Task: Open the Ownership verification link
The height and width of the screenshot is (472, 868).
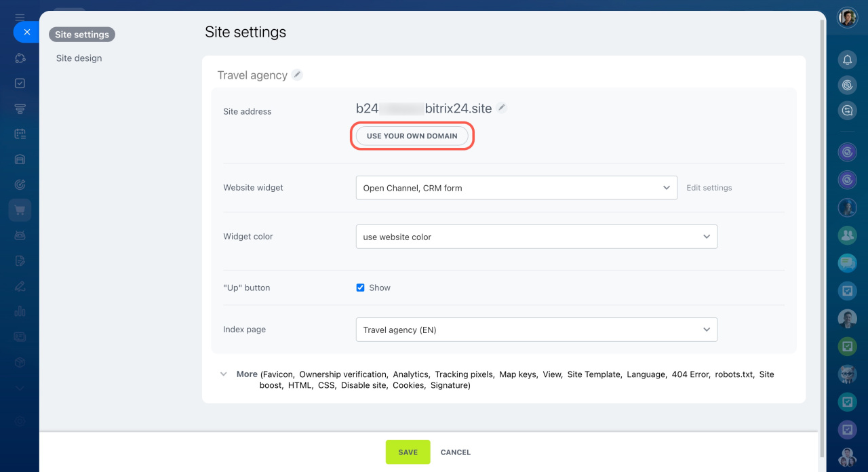Action: coord(342,374)
